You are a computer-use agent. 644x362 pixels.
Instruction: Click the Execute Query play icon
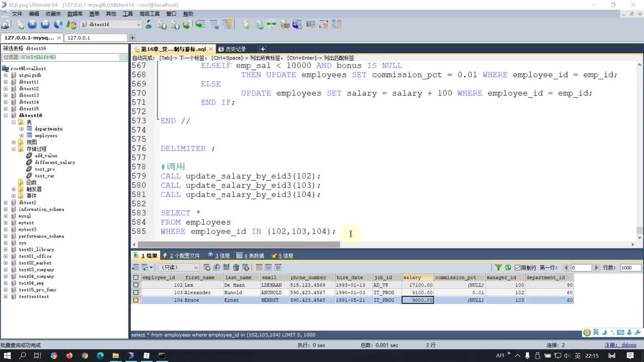(x=32, y=24)
